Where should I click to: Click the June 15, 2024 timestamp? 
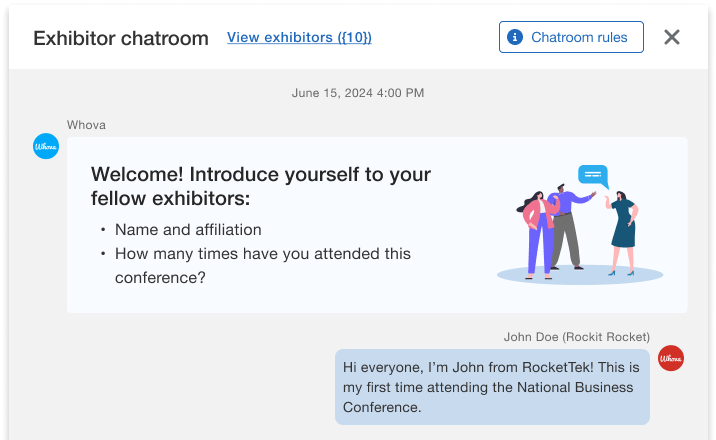358,93
